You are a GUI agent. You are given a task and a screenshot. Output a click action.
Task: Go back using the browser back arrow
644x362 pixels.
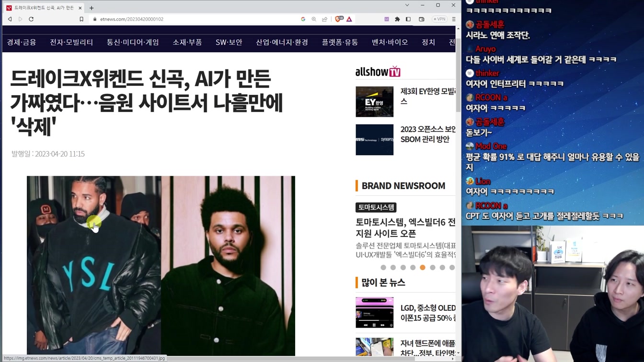tap(10, 19)
